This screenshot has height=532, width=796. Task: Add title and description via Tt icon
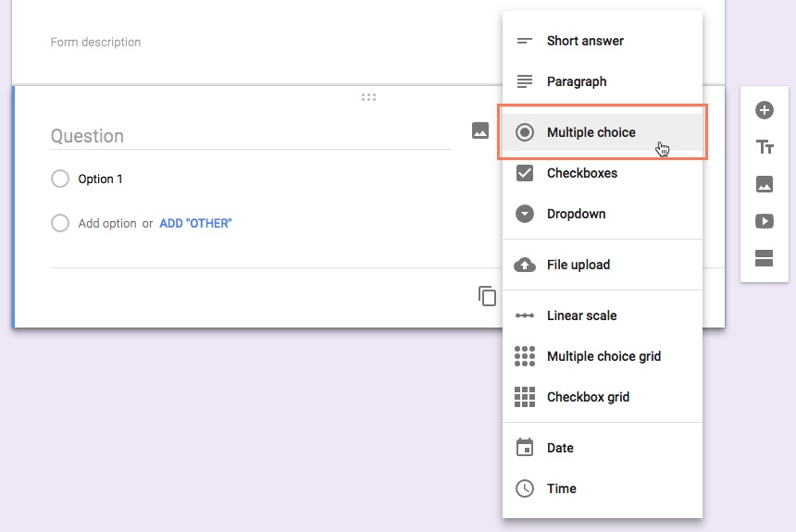(x=765, y=147)
